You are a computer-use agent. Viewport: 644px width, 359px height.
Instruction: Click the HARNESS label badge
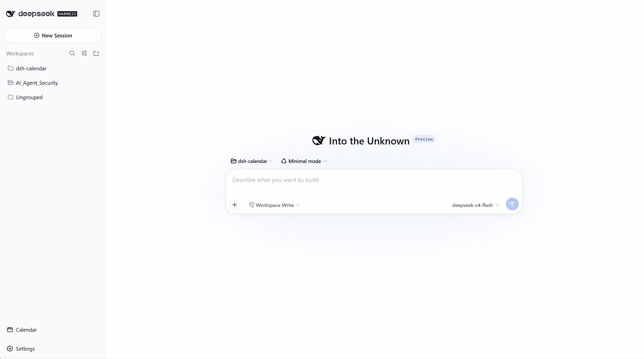[x=67, y=14]
